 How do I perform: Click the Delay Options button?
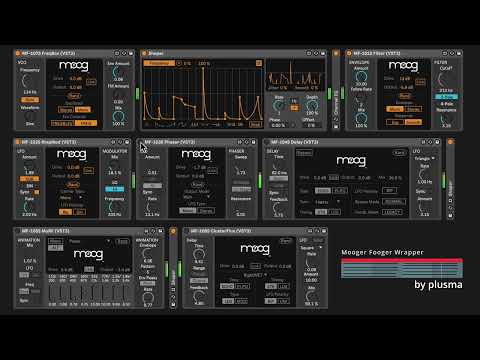(x=304, y=153)
